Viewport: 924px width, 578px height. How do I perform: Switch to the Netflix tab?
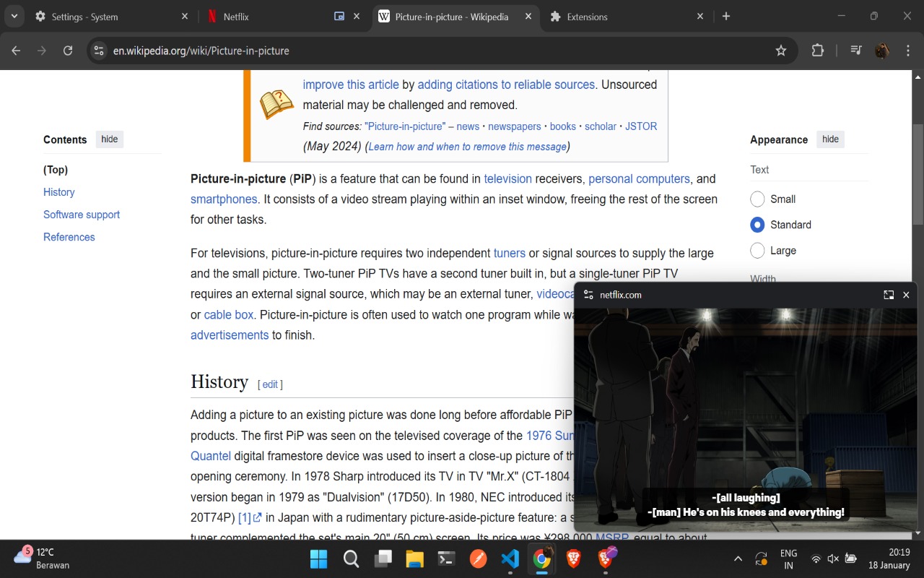click(x=238, y=16)
